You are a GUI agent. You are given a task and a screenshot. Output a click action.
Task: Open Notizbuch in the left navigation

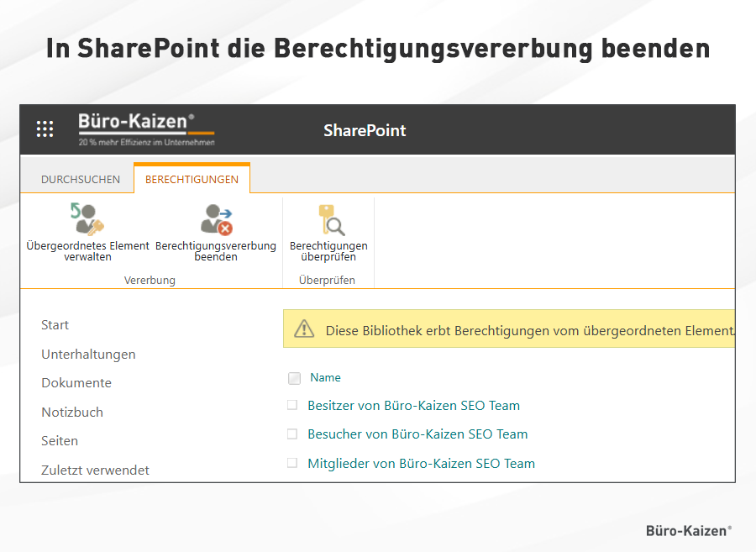pyautogui.click(x=72, y=413)
